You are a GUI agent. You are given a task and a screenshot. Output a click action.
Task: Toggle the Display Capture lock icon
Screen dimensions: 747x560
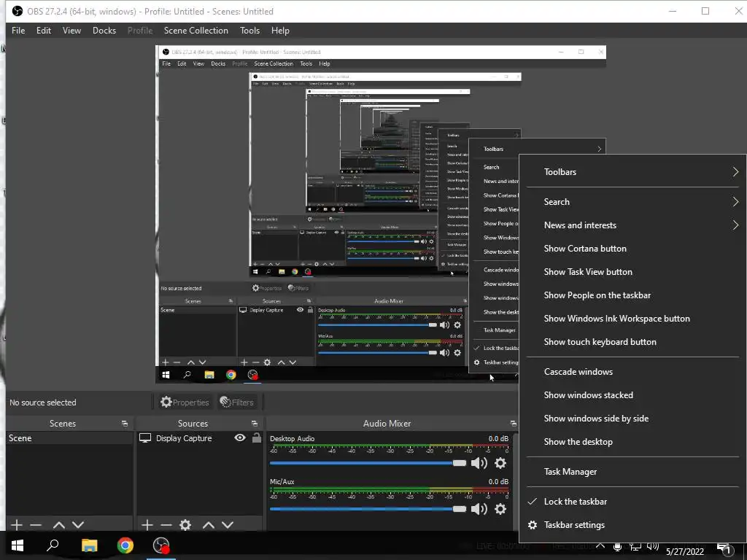pyautogui.click(x=256, y=437)
